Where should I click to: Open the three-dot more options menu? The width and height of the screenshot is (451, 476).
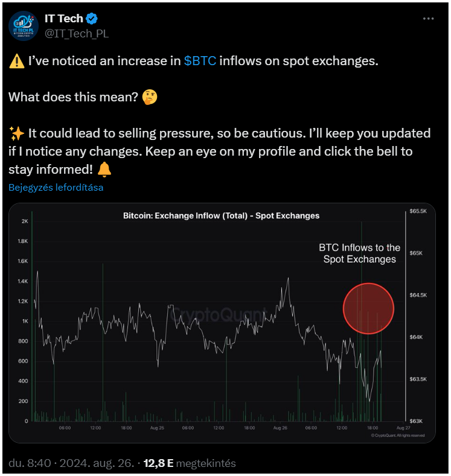[428, 19]
